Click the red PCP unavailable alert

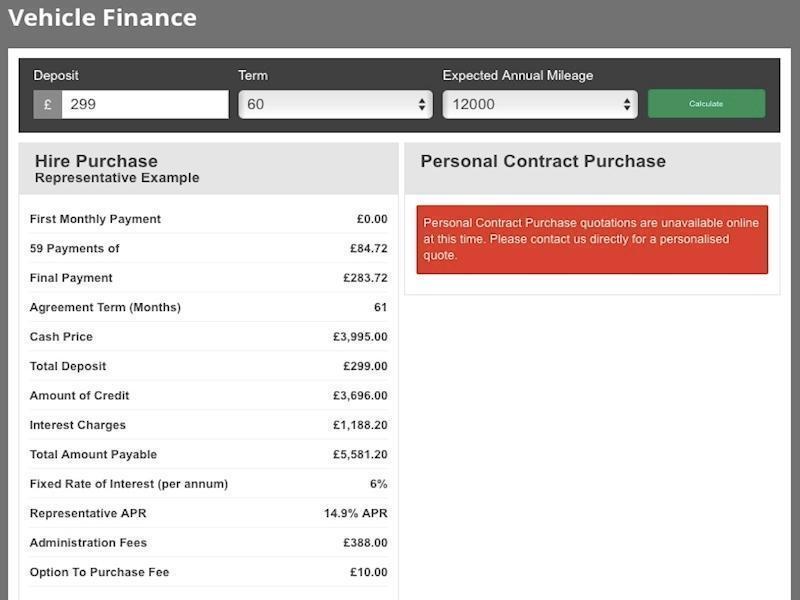coord(592,239)
